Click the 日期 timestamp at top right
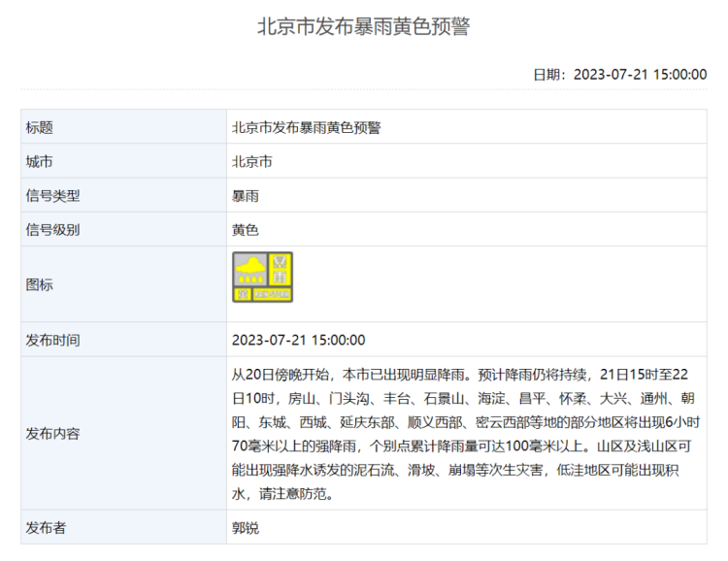The image size is (728, 561). [x=619, y=75]
